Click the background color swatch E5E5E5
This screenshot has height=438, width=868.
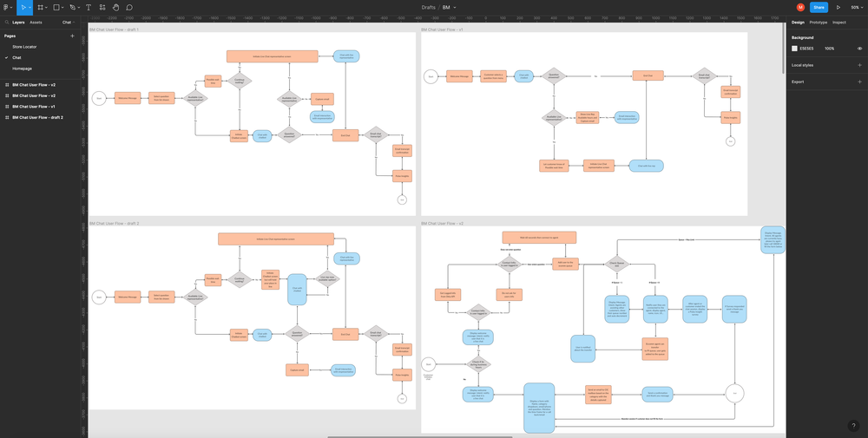[794, 49]
